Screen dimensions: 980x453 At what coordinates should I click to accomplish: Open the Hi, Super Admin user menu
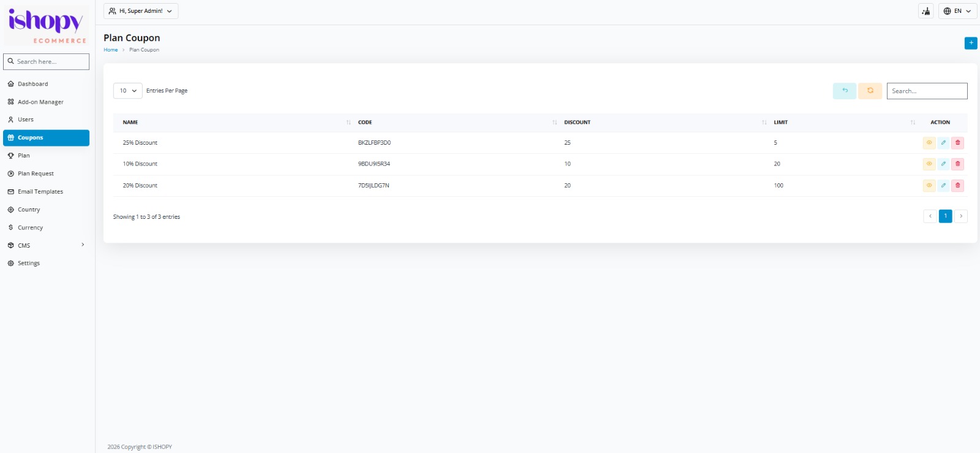(x=141, y=11)
